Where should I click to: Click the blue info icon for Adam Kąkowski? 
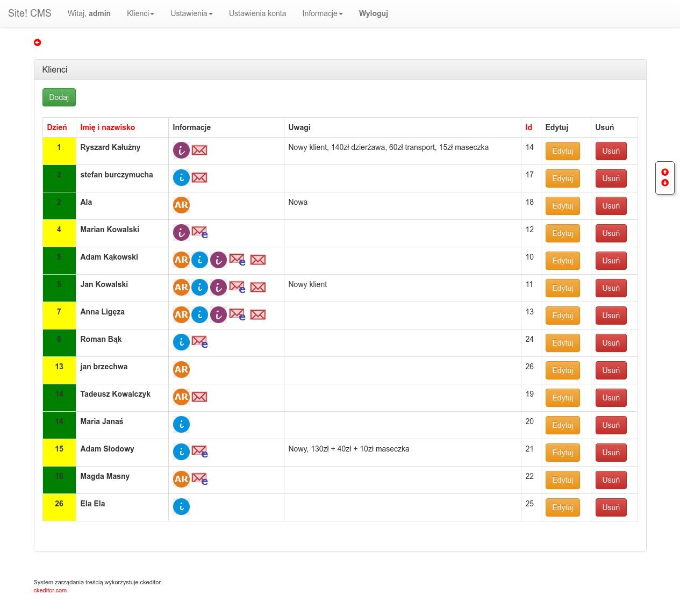pos(199,260)
